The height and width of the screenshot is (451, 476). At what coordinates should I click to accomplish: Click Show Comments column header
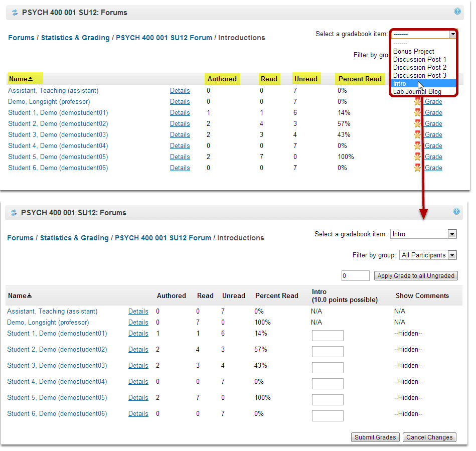click(422, 296)
